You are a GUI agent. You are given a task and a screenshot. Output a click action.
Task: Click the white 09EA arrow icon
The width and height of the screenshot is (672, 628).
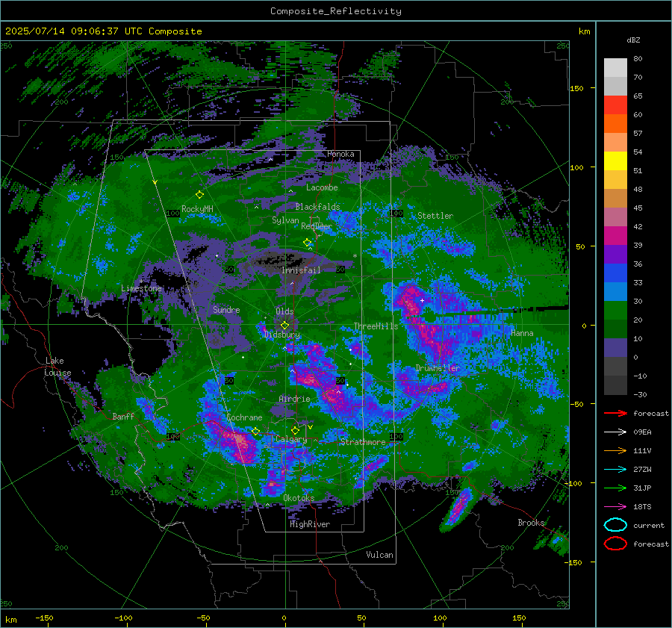click(615, 432)
